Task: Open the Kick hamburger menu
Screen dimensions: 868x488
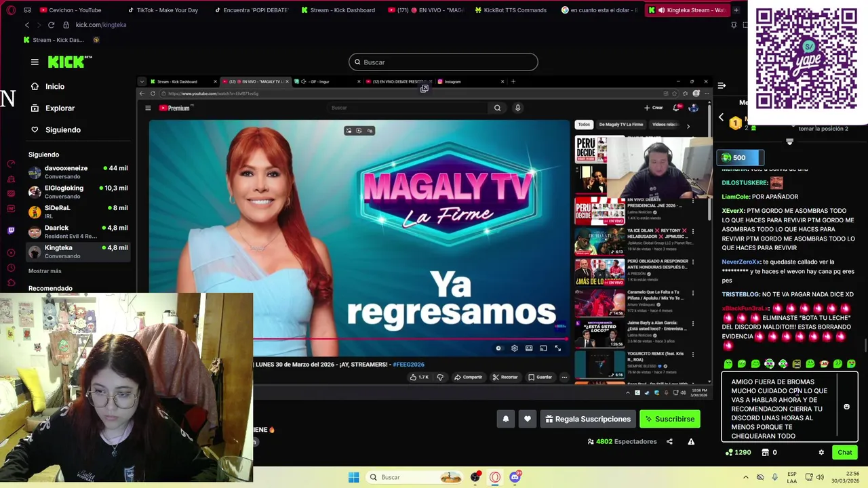Action: [x=35, y=62]
